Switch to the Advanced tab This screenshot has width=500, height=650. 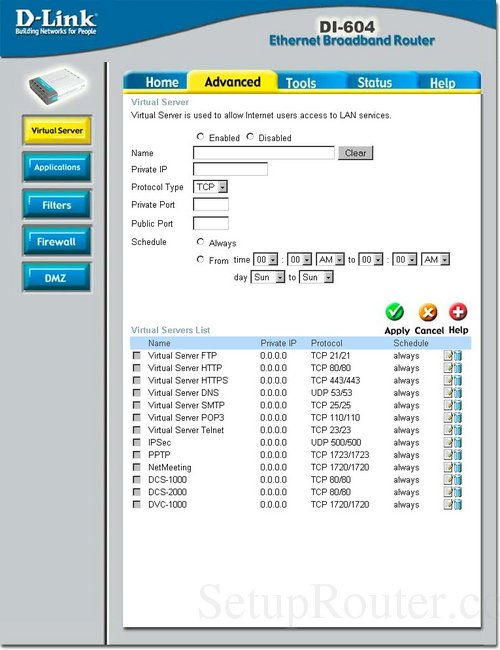[233, 81]
